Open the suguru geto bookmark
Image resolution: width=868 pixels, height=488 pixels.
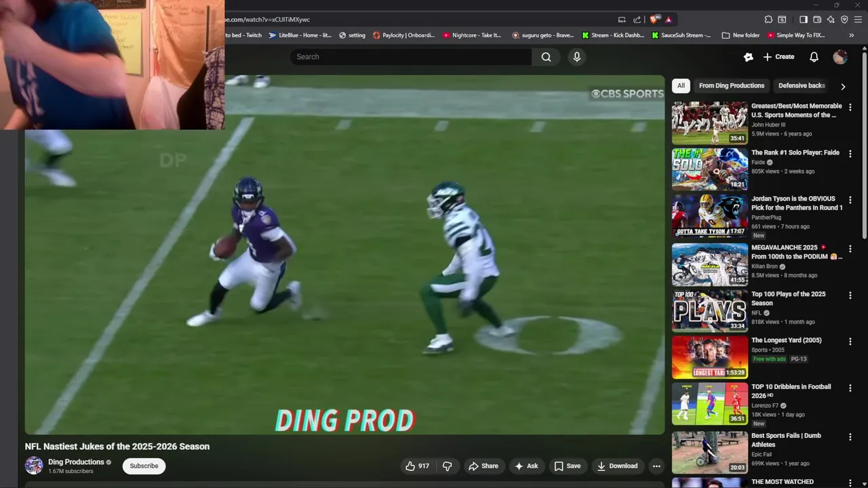click(x=542, y=35)
